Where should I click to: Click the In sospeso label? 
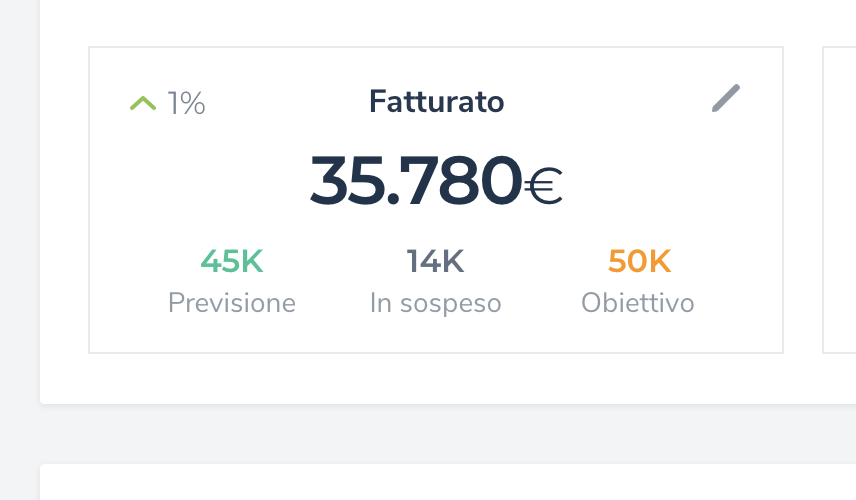tap(435, 303)
